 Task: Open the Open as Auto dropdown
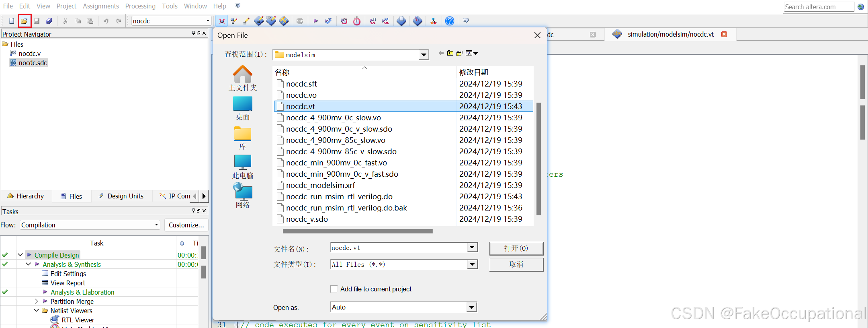click(x=472, y=307)
